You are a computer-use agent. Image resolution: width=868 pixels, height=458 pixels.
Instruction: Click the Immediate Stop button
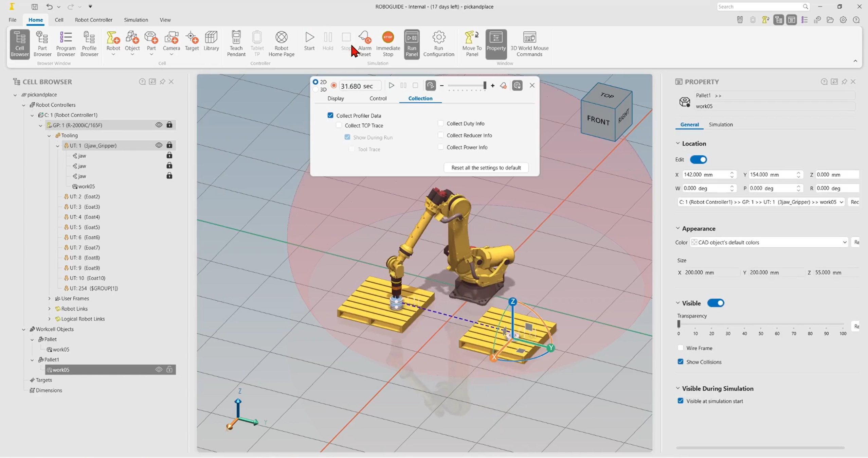tap(388, 44)
